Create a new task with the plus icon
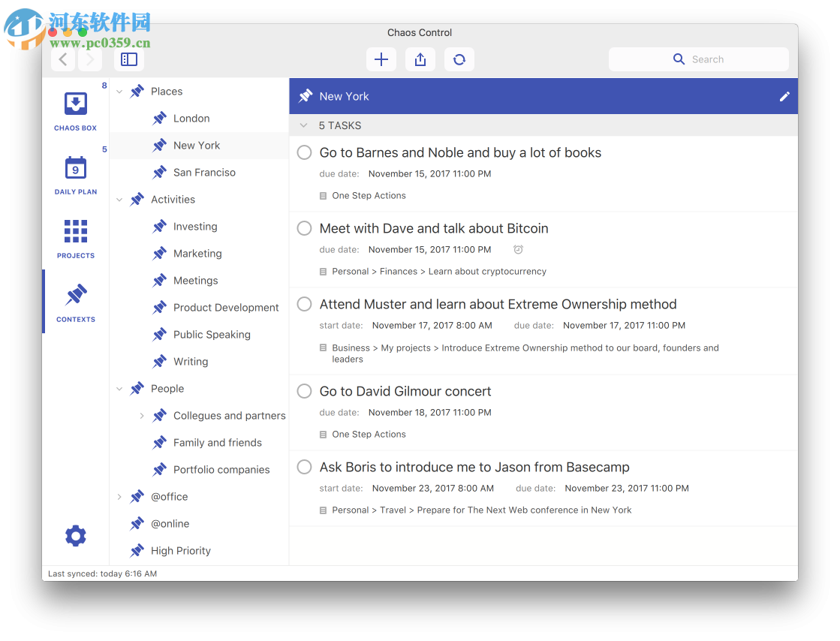840x641 pixels. pos(381,59)
